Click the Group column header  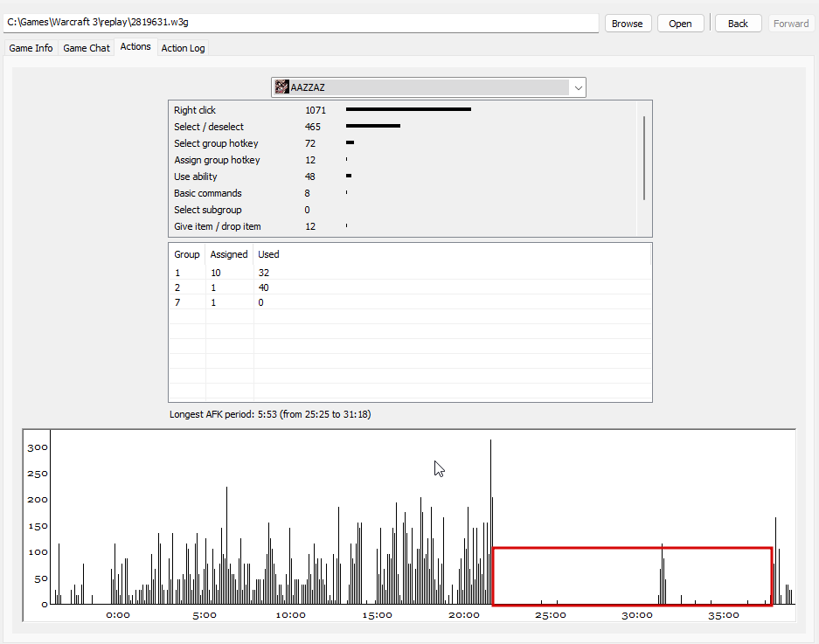pyautogui.click(x=187, y=254)
